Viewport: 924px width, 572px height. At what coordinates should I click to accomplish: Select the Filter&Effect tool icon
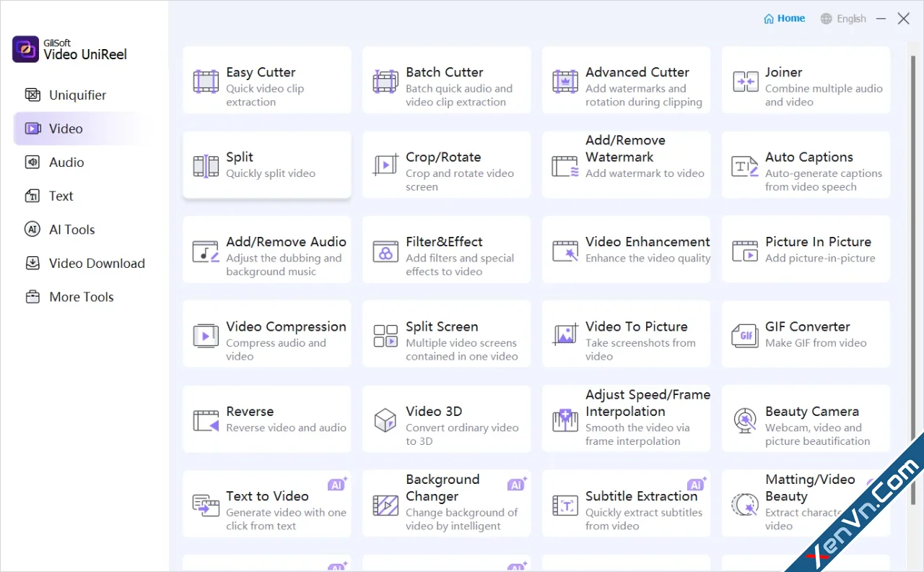point(385,251)
